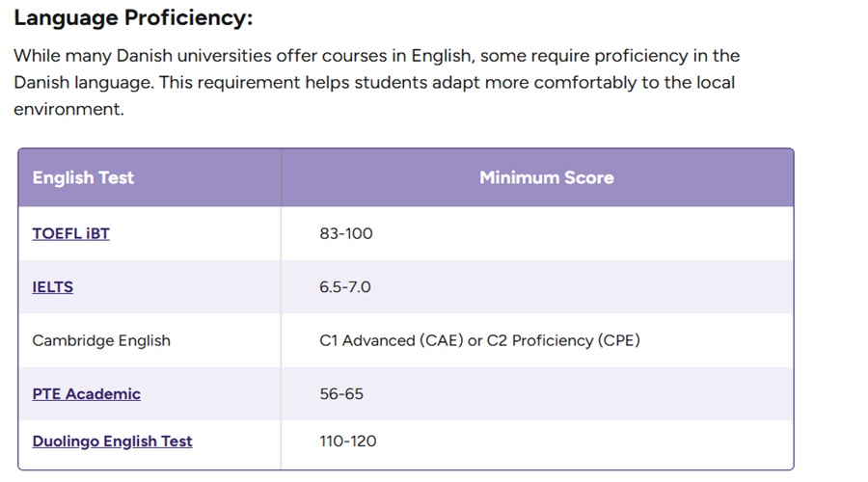The image size is (868, 482).
Task: Open the PTE Academic link
Action: tap(87, 394)
